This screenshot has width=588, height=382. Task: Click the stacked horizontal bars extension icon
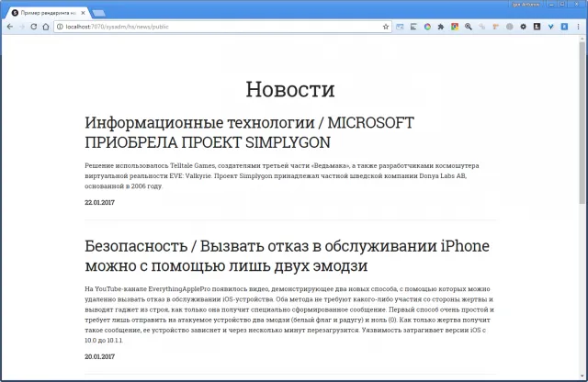coord(413,27)
